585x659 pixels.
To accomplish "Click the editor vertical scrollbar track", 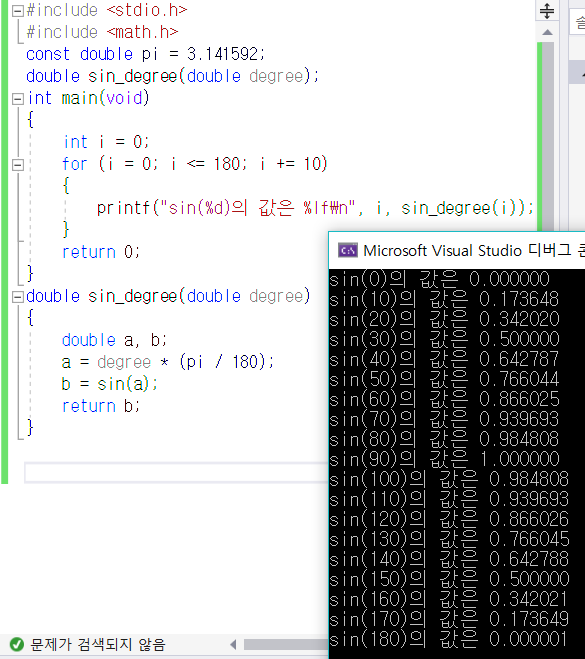I will pyautogui.click(x=548, y=137).
